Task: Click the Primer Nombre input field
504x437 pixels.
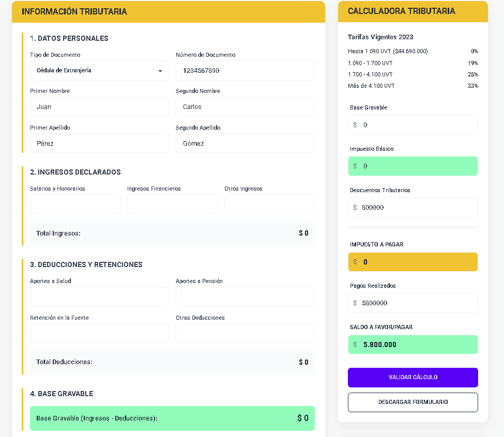Action: pos(99,107)
